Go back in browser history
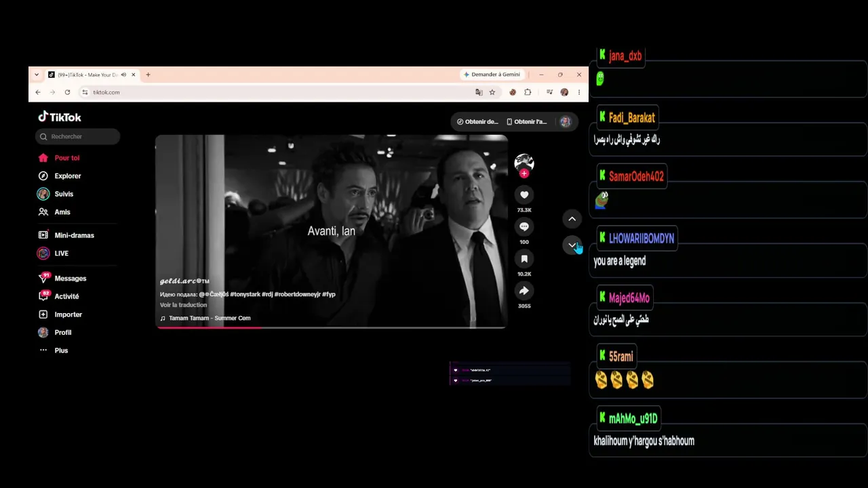Viewport: 868px width, 488px height. (x=38, y=92)
